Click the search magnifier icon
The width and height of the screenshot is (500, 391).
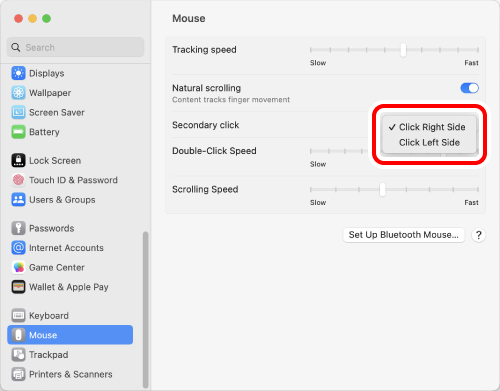(16, 47)
